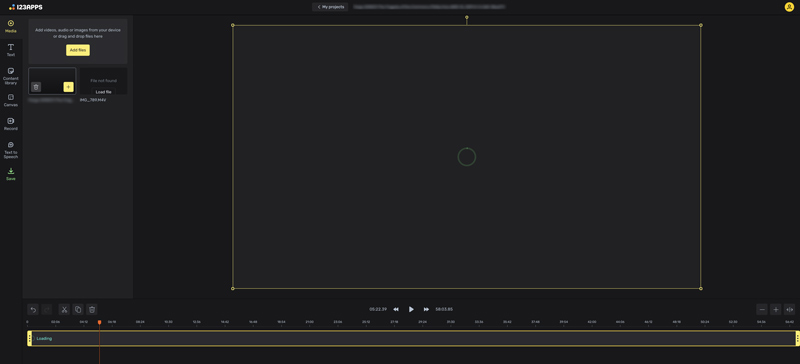The image size is (800, 364).
Task: Click the rotation handle above the canvas
Action: tap(466, 17)
